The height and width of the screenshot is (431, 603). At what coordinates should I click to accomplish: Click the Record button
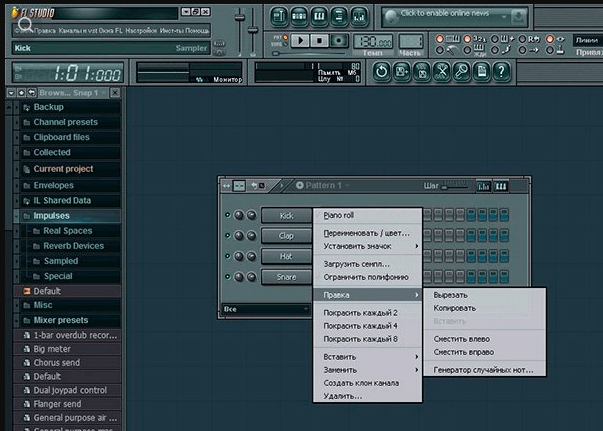coord(338,40)
